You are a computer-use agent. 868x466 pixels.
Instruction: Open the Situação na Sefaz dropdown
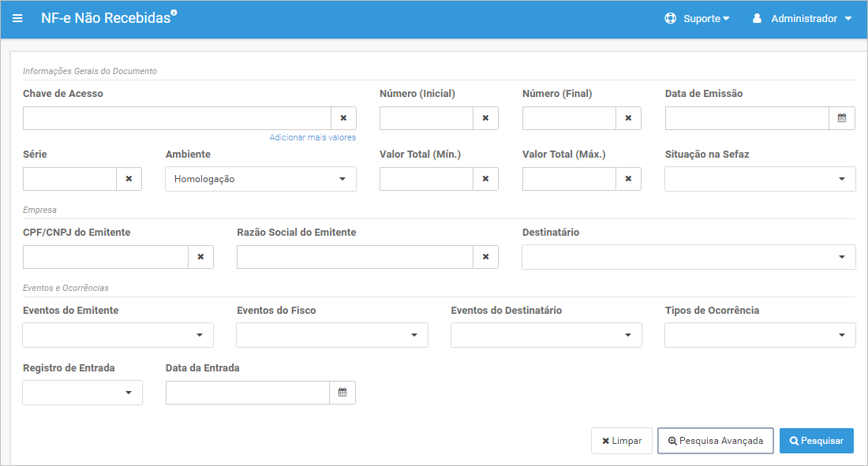click(760, 179)
